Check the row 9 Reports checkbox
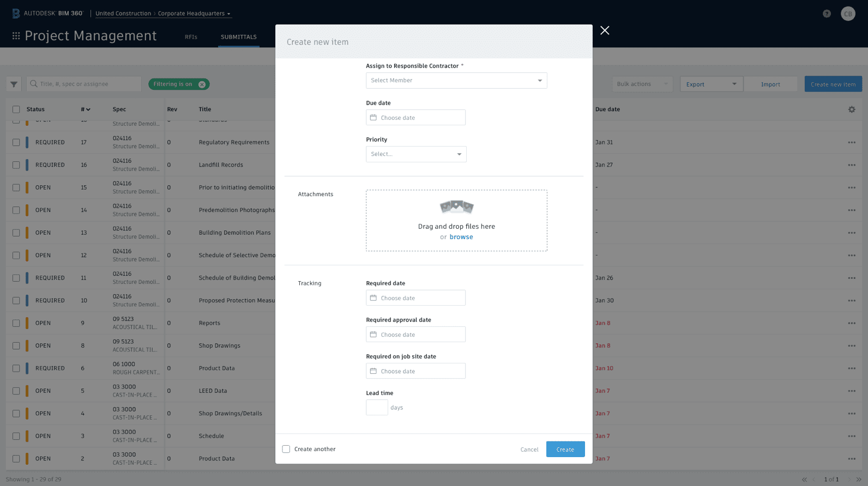The height and width of the screenshot is (486, 868). coord(16,323)
